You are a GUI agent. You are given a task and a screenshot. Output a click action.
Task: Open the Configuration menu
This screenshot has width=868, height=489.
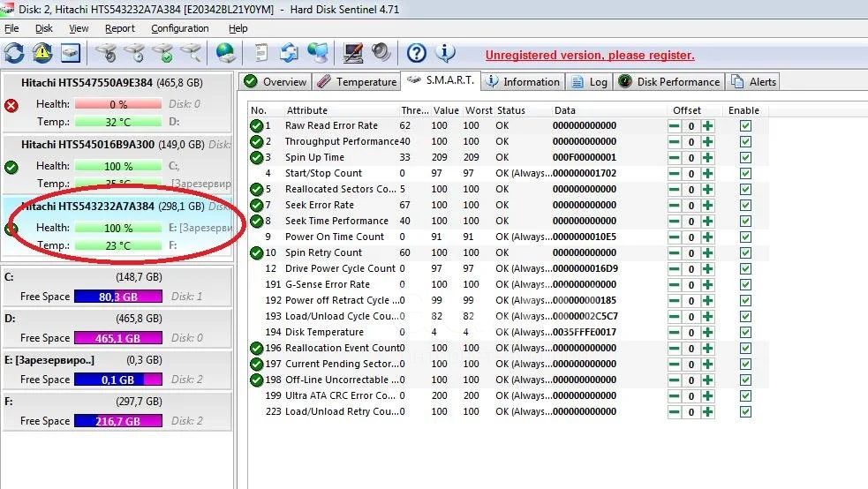point(180,28)
